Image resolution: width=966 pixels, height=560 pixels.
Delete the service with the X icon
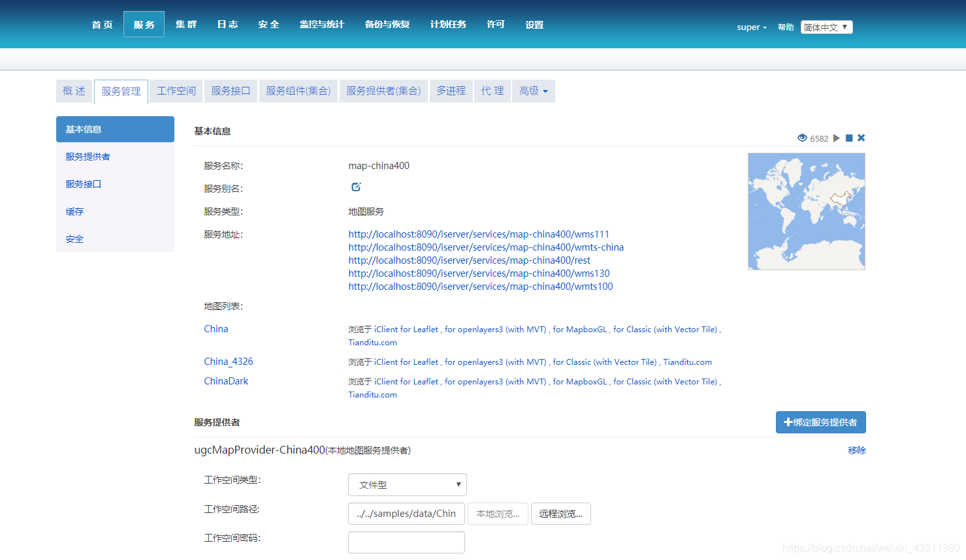[861, 138]
